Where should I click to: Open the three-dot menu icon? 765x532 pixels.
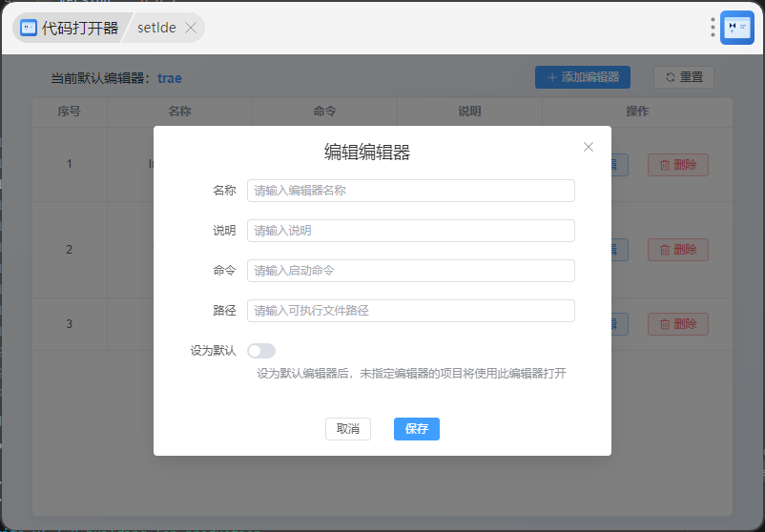click(x=713, y=28)
